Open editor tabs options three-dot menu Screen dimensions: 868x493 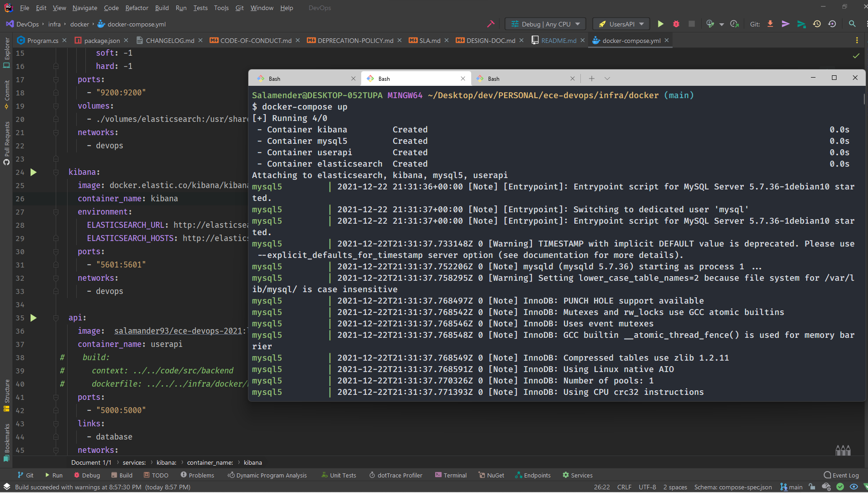pos(857,41)
